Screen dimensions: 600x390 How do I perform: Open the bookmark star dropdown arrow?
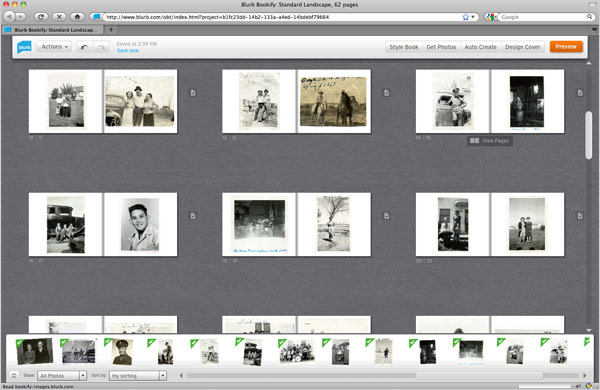click(x=473, y=17)
